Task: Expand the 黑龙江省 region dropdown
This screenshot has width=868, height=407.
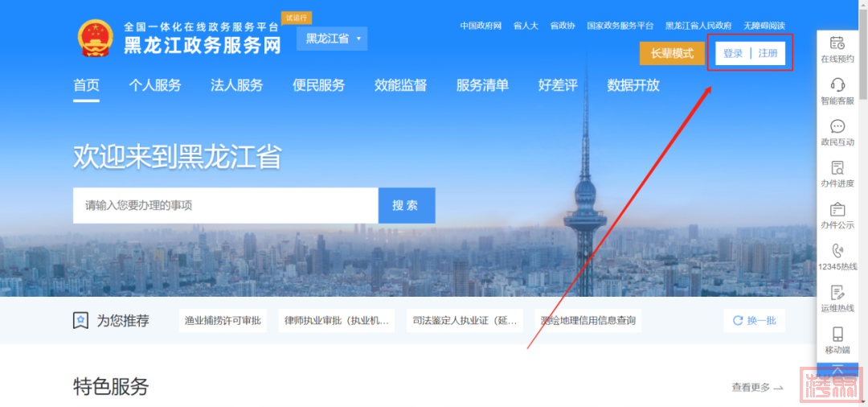Action: [332, 39]
